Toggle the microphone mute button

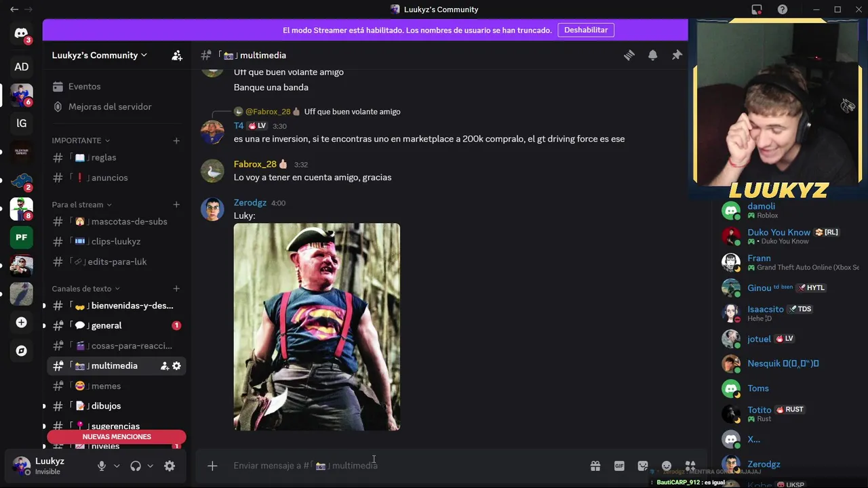(x=102, y=466)
